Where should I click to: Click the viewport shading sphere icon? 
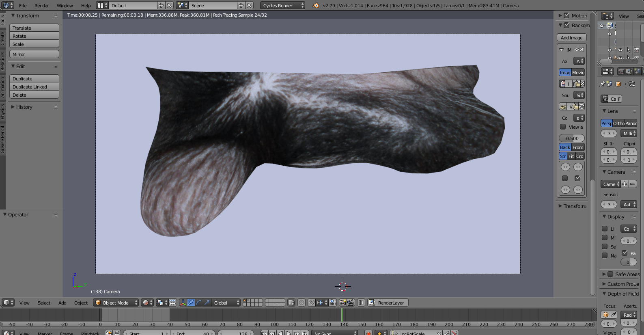[x=146, y=303]
